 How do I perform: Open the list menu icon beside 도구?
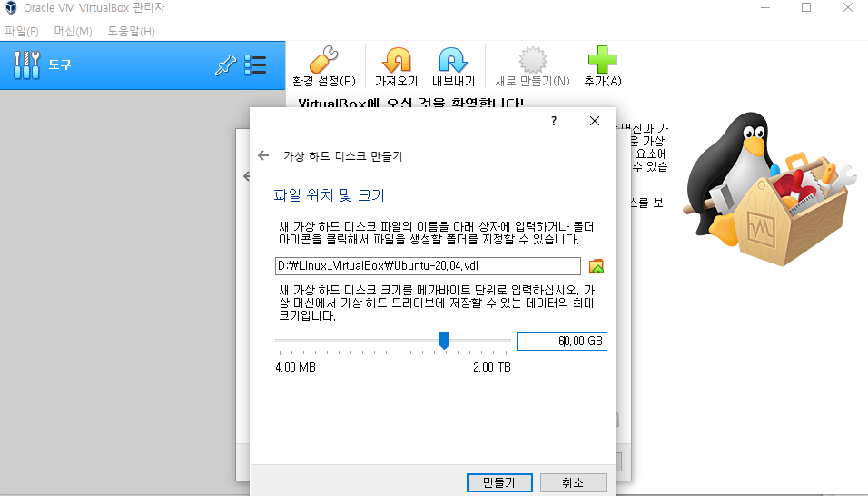[x=255, y=64]
